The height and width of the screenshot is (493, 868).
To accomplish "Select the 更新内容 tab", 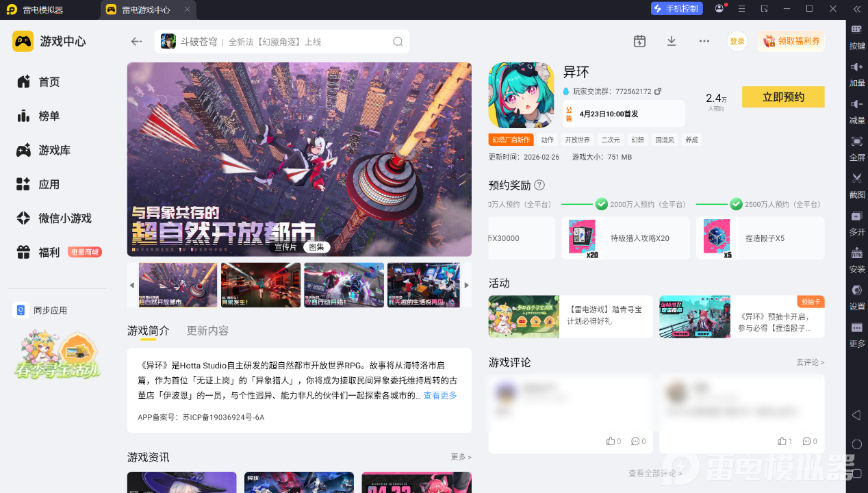I will pyautogui.click(x=208, y=331).
